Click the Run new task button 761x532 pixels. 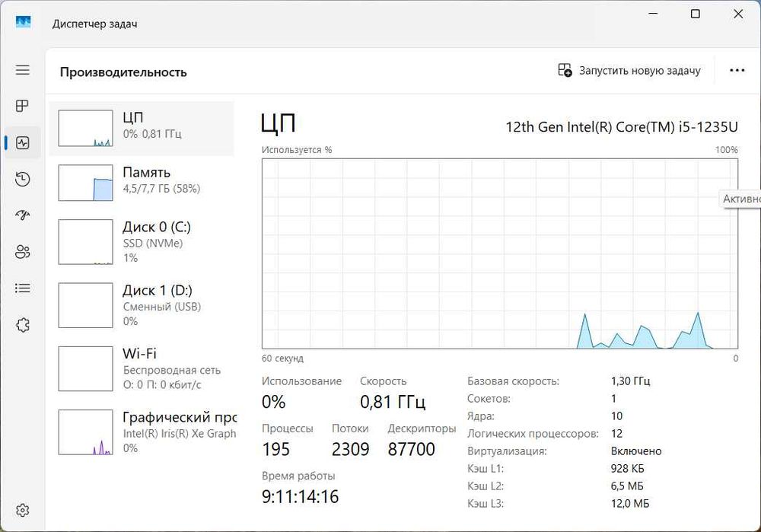(x=629, y=71)
